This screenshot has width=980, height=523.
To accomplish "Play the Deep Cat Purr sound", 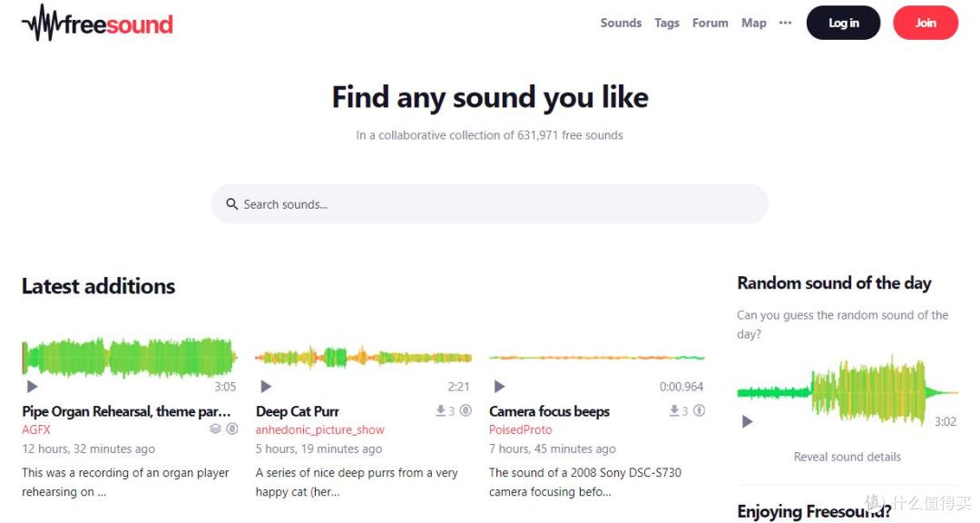I will [x=266, y=387].
